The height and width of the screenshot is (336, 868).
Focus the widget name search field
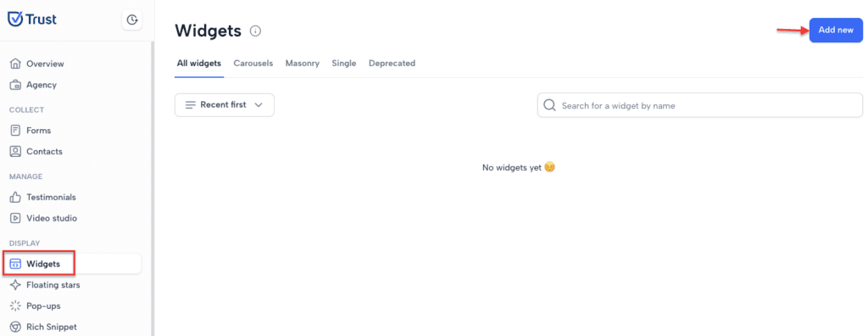tap(699, 105)
